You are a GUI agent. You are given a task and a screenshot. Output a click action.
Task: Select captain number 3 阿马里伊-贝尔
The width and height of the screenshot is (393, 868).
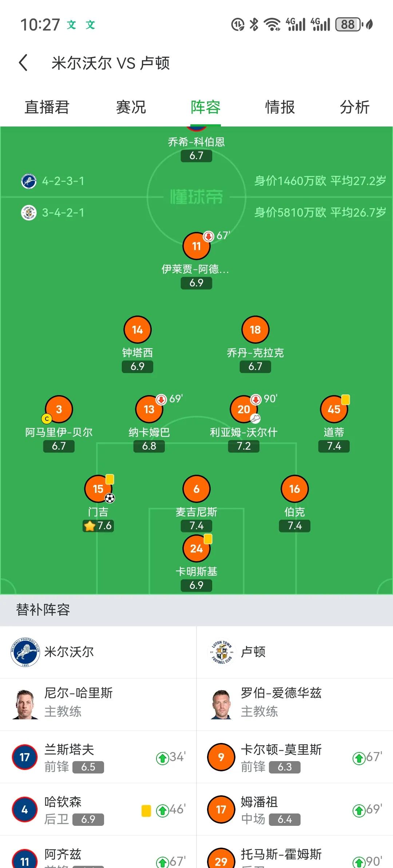click(59, 409)
